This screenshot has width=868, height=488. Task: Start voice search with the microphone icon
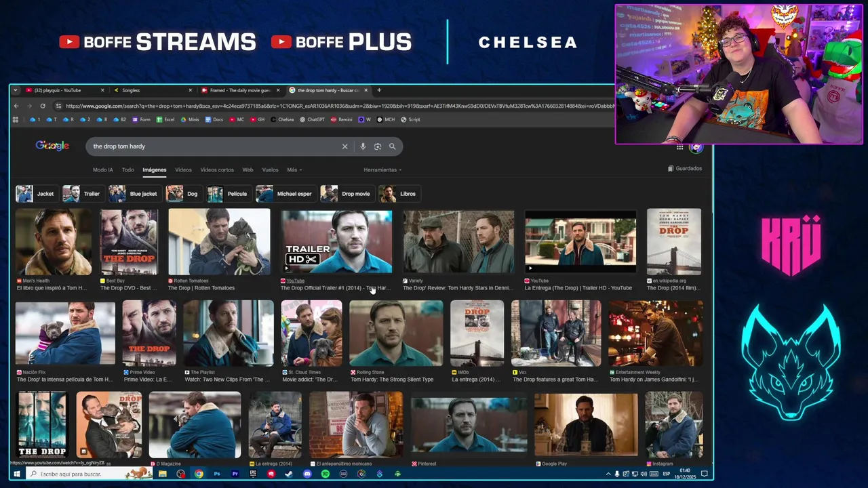pyautogui.click(x=363, y=146)
